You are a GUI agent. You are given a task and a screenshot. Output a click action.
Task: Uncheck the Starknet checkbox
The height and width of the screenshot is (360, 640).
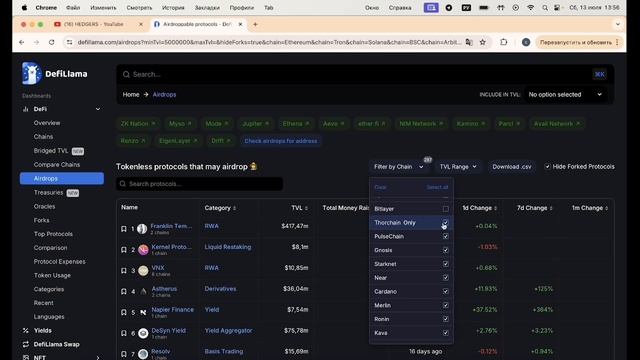tap(446, 264)
